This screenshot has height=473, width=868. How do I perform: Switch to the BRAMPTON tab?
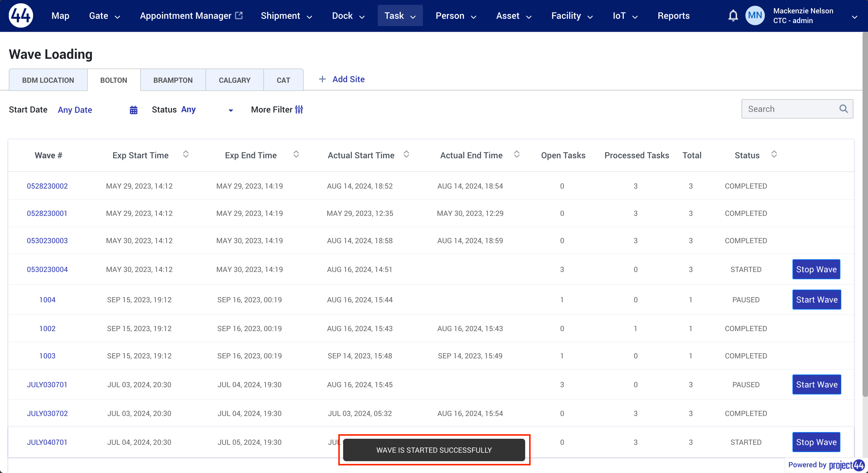173,80
